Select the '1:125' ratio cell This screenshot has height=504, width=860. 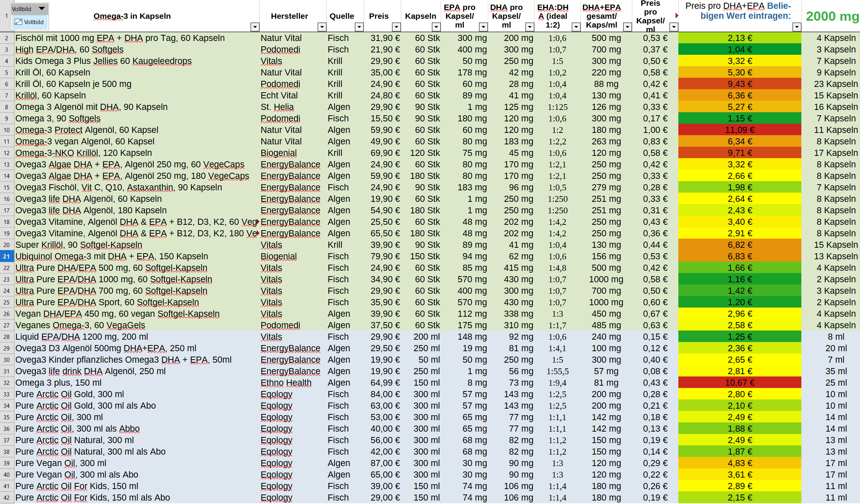pyautogui.click(x=557, y=107)
